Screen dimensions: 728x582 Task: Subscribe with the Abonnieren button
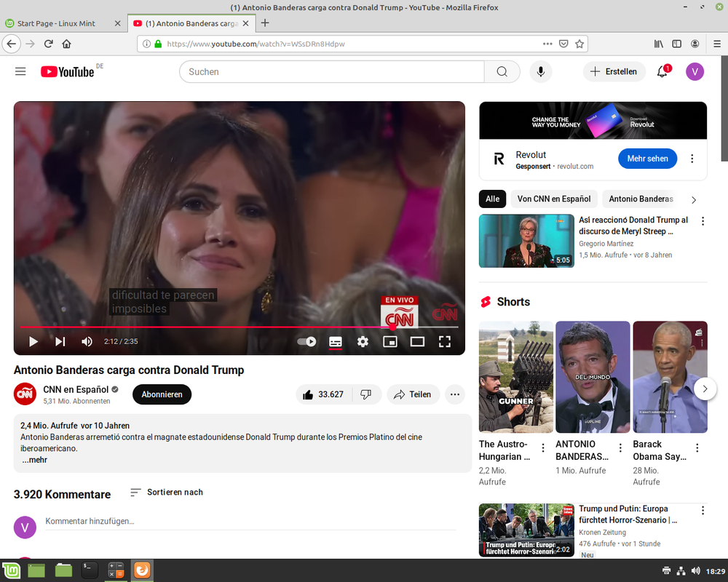pyautogui.click(x=162, y=394)
